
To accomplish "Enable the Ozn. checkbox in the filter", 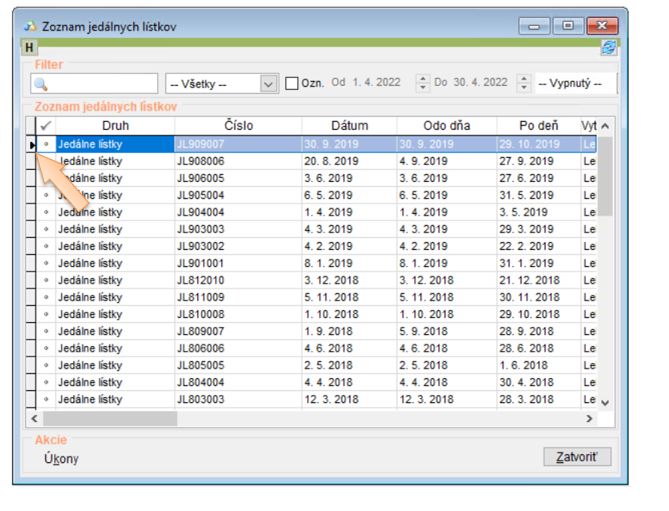I will point(293,83).
